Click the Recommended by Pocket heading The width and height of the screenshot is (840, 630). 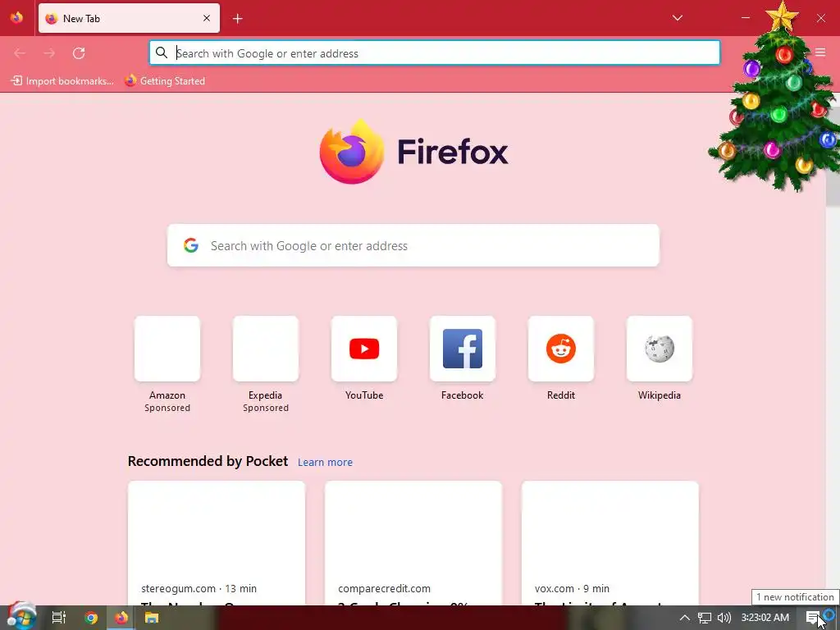point(208,461)
